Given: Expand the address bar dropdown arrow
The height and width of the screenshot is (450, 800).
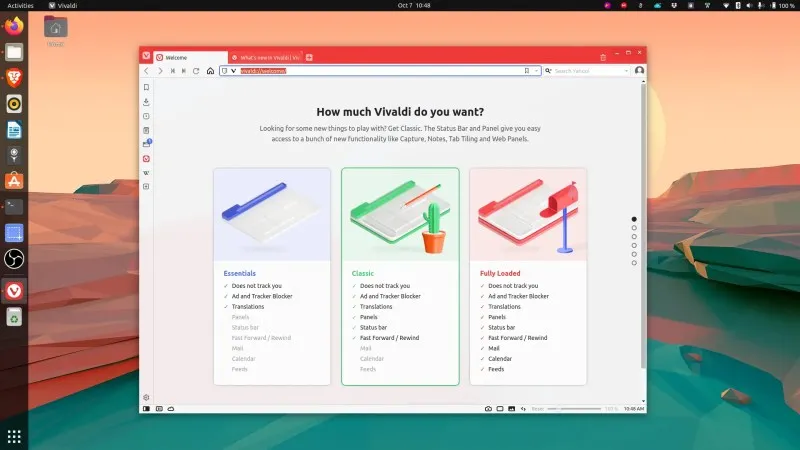Looking at the screenshot, I should point(536,71).
